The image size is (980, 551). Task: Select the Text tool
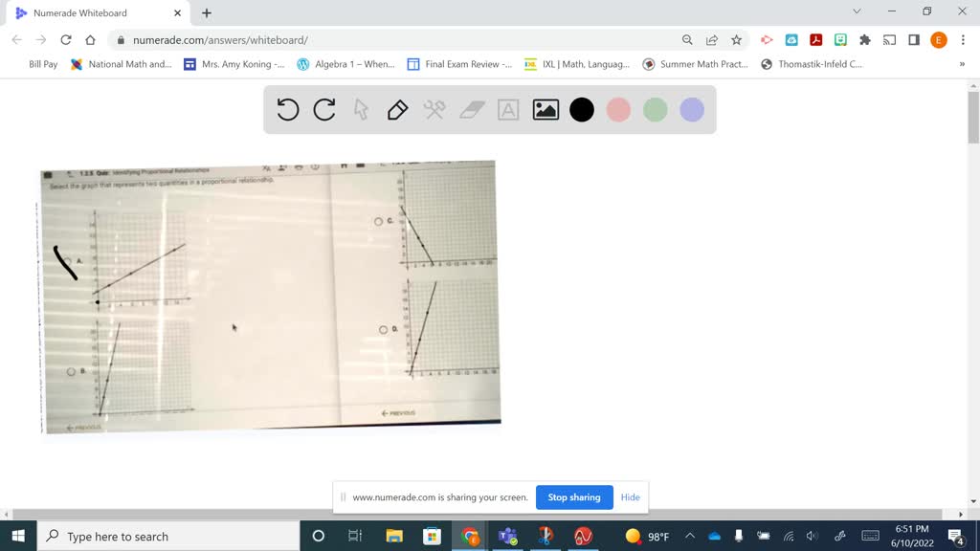click(x=507, y=109)
